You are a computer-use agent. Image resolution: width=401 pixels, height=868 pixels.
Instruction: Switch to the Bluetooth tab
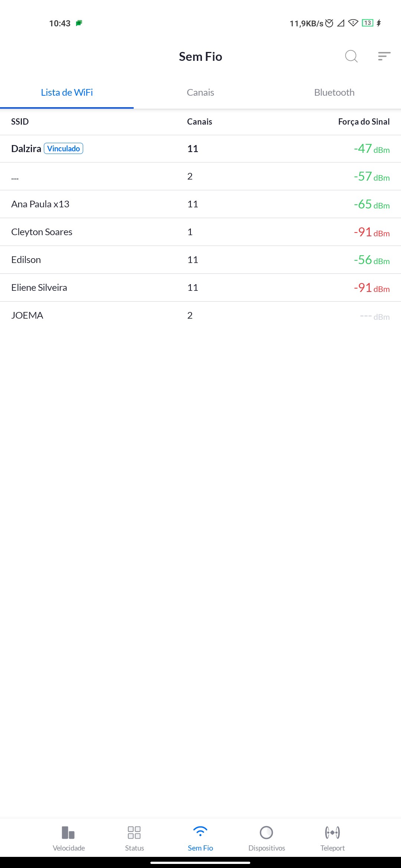pos(334,92)
